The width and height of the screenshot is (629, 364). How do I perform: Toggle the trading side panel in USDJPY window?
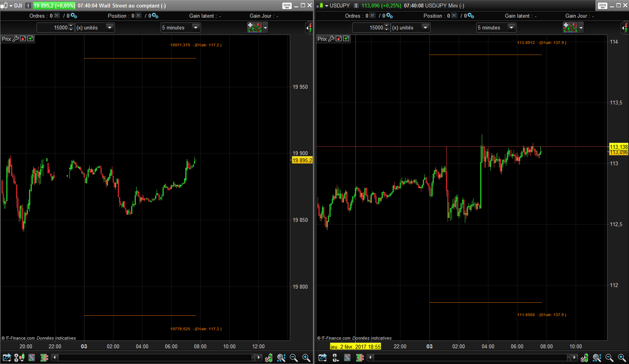click(x=625, y=28)
